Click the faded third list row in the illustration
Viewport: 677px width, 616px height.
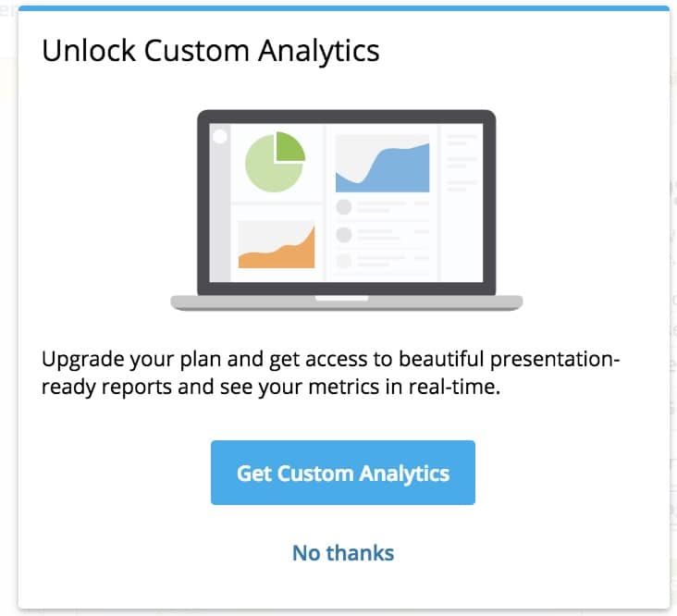click(x=383, y=261)
